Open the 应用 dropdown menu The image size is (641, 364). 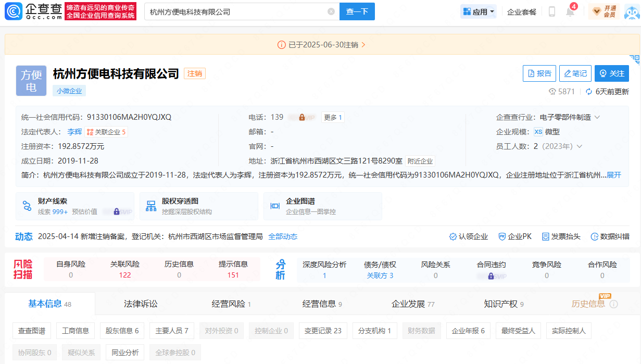(x=479, y=11)
